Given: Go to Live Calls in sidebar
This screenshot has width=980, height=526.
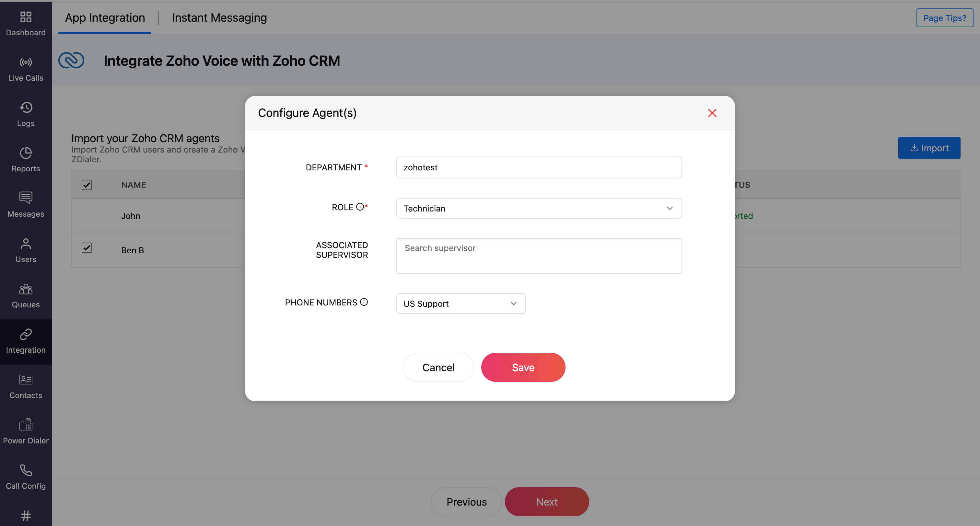Looking at the screenshot, I should [26, 70].
